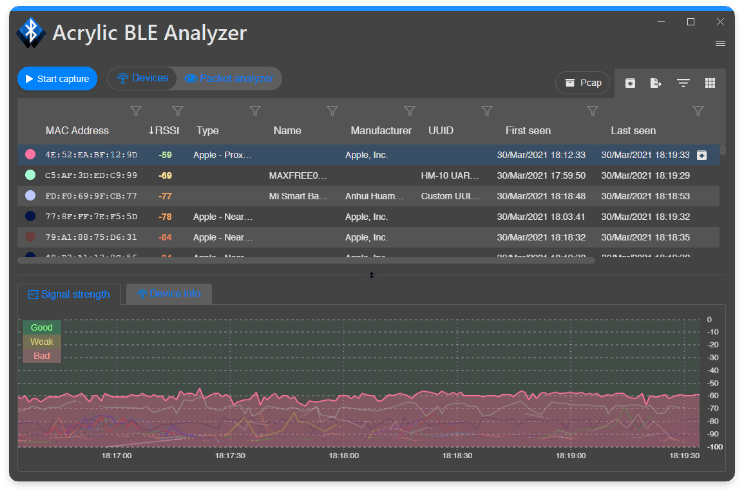Sort by UUID column header

441,130
